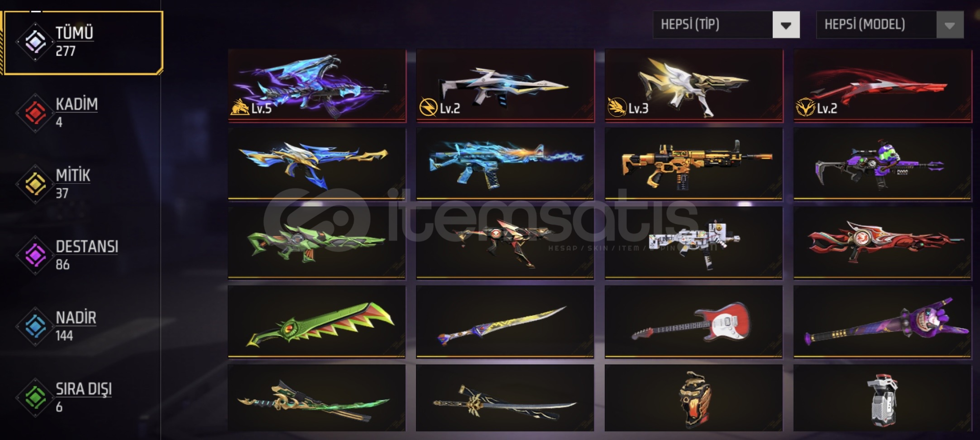Select the white grenade skin item
Image resolution: width=980 pixels, height=440 pixels.
pyautogui.click(x=883, y=398)
